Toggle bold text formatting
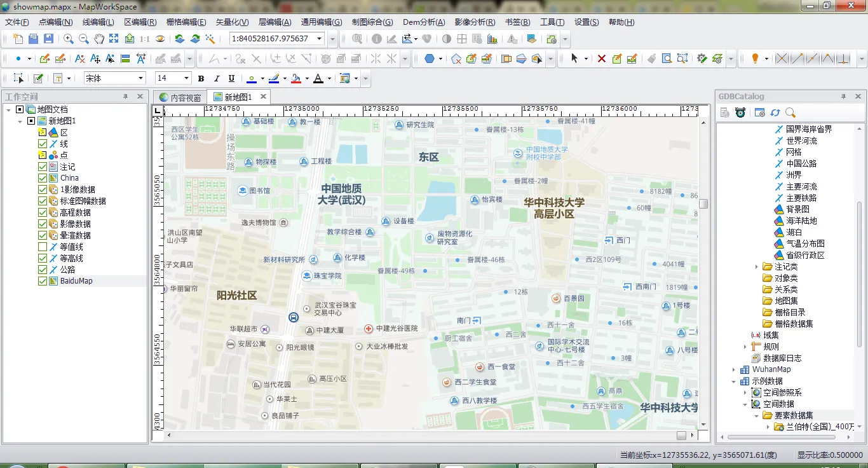This screenshot has width=868, height=468. (201, 79)
